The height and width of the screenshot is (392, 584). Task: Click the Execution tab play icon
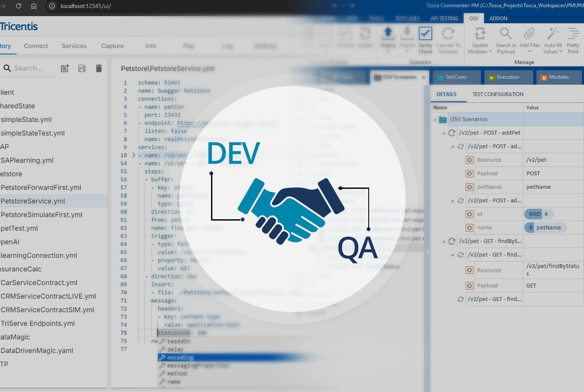492,77
